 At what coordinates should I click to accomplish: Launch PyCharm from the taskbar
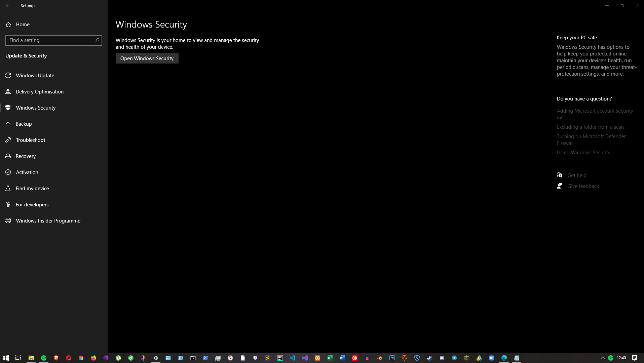coord(280,358)
